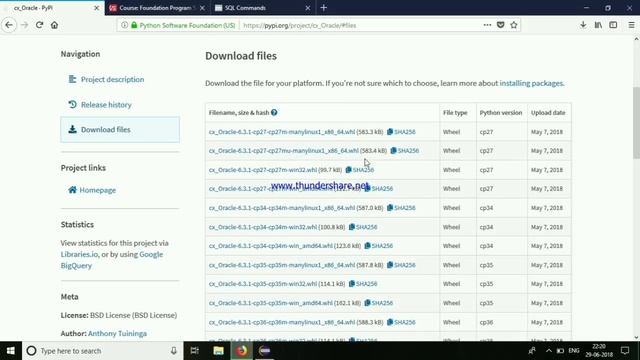This screenshot has width=640, height=360.
Task: Open Windows Start menu
Action: point(11,351)
